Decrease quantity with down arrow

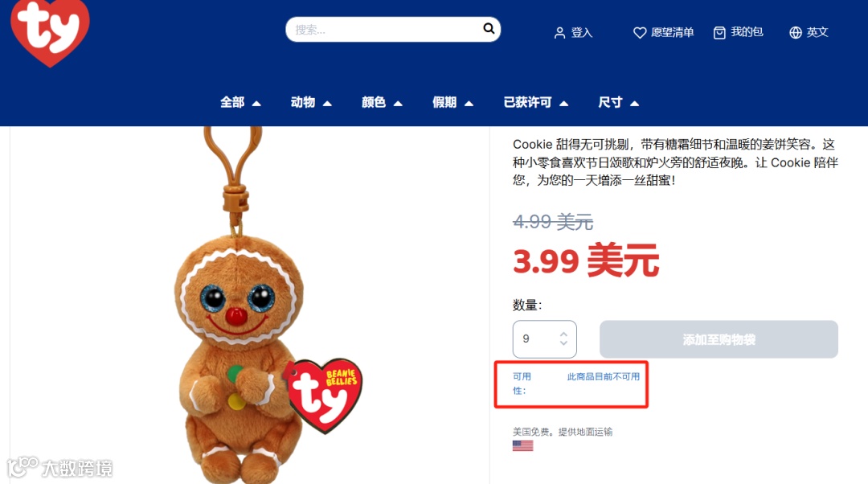pos(563,342)
